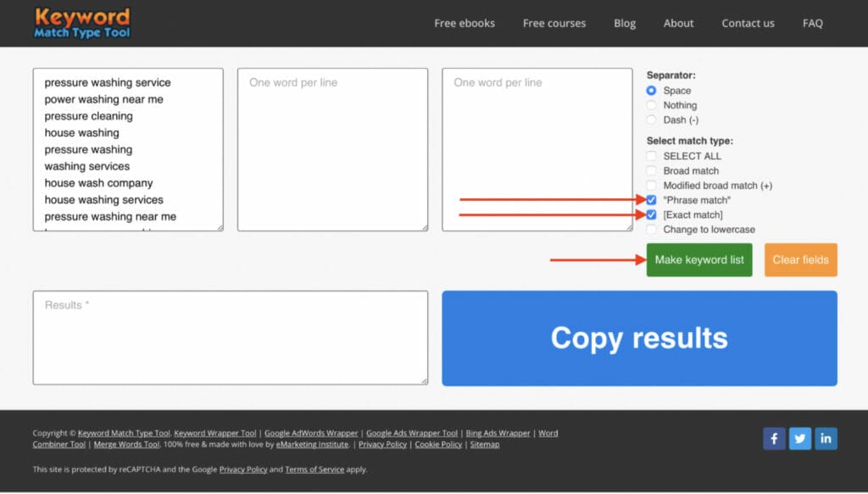Screen dimensions: 868x494
Task: Open the Contact us page
Action: pos(748,23)
